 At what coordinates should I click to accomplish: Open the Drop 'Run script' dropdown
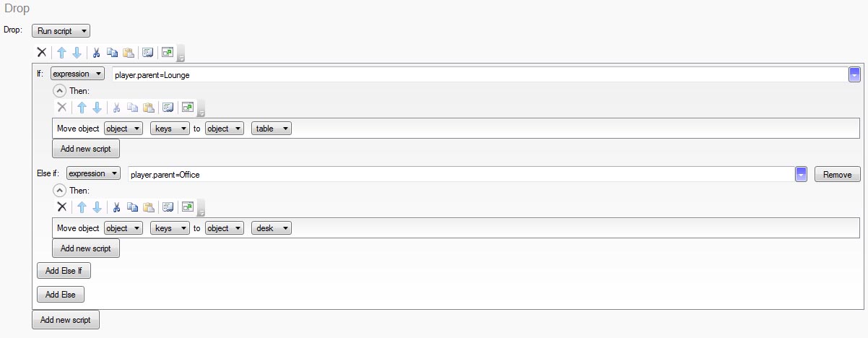tap(61, 30)
